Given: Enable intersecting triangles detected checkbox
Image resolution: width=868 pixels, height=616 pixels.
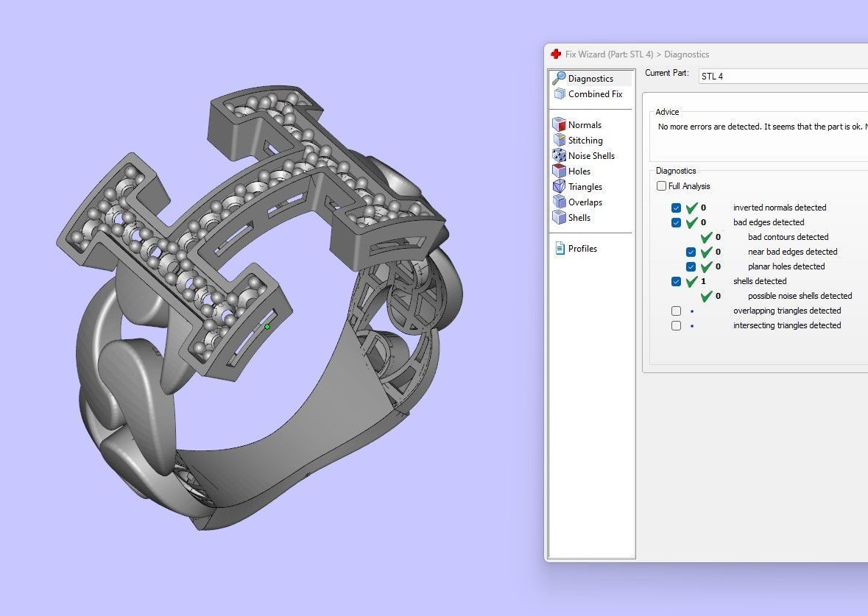Looking at the screenshot, I should coord(676,325).
